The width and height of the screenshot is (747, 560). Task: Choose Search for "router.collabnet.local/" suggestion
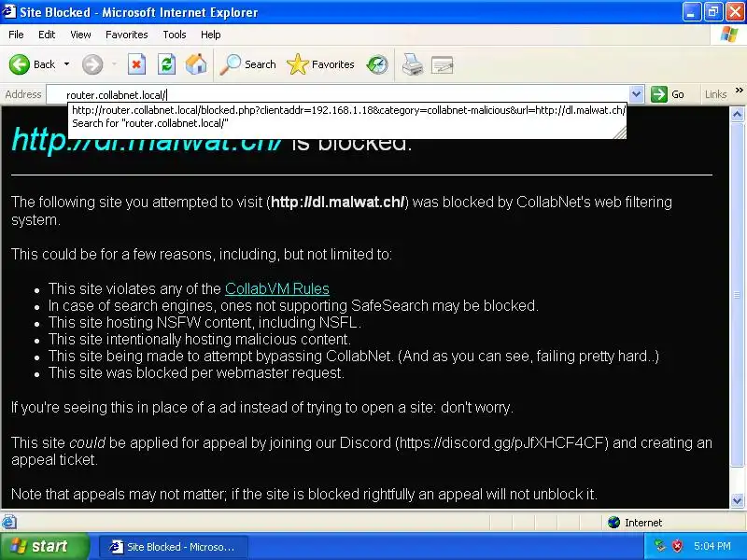click(150, 123)
